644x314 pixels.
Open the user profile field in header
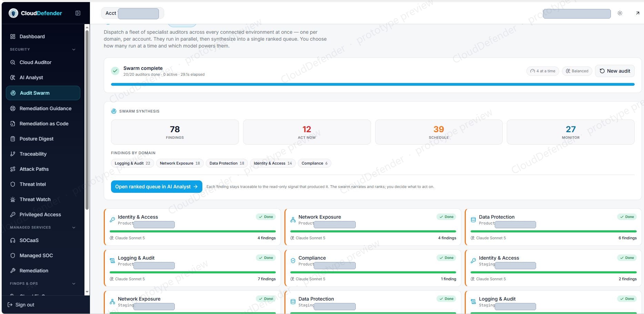coord(577,13)
